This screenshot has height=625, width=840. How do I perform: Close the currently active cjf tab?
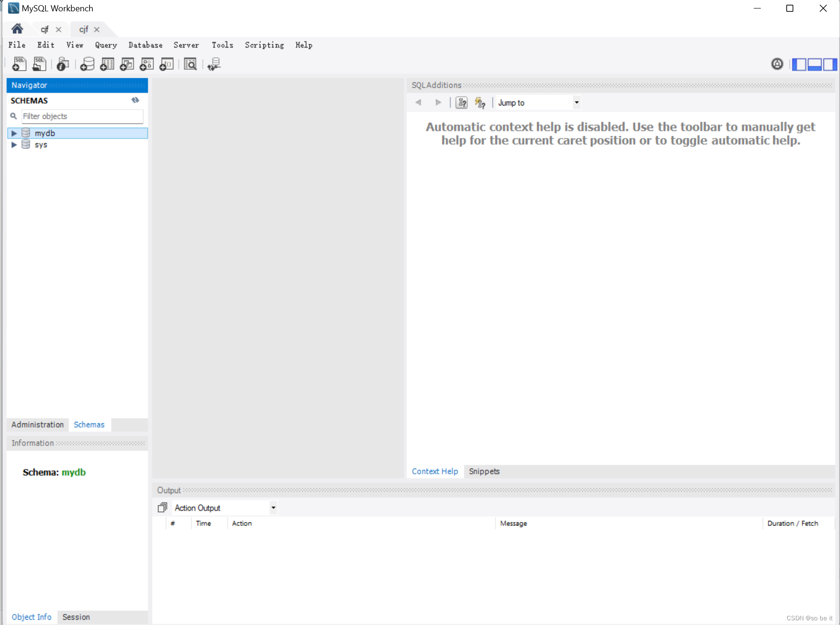[97, 29]
